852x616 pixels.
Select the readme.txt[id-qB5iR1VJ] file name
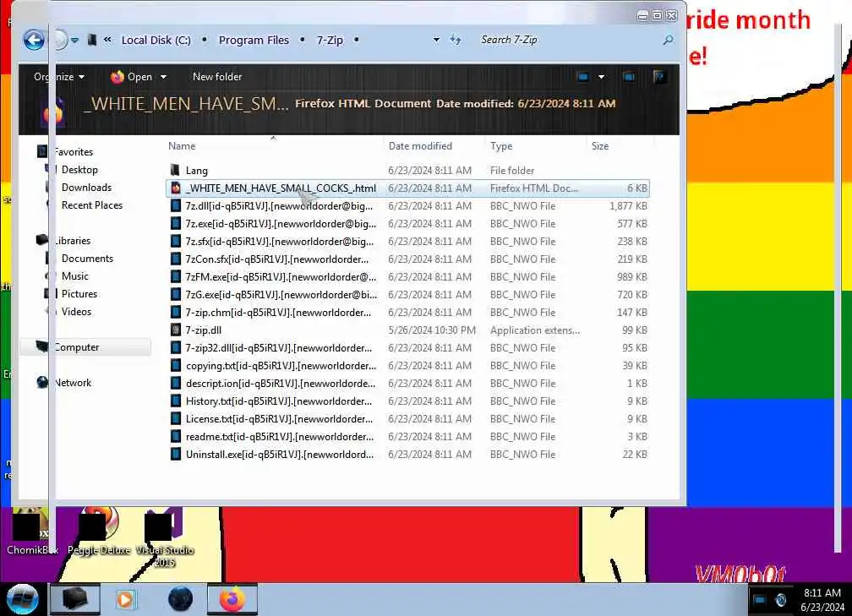click(280, 437)
